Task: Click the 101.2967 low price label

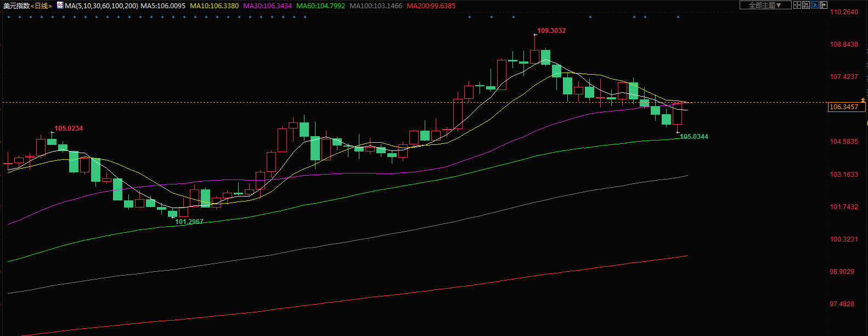Action: pyautogui.click(x=189, y=222)
